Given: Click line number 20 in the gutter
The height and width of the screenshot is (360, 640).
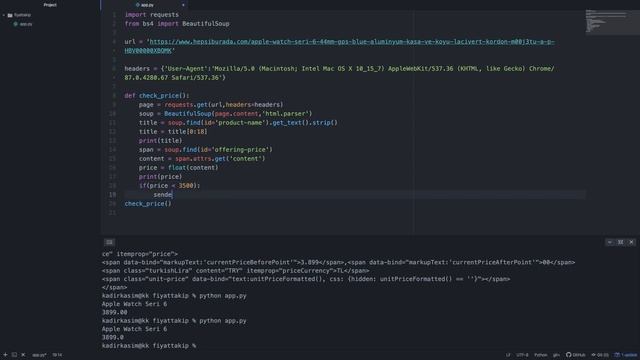Looking at the screenshot, I should (113, 204).
